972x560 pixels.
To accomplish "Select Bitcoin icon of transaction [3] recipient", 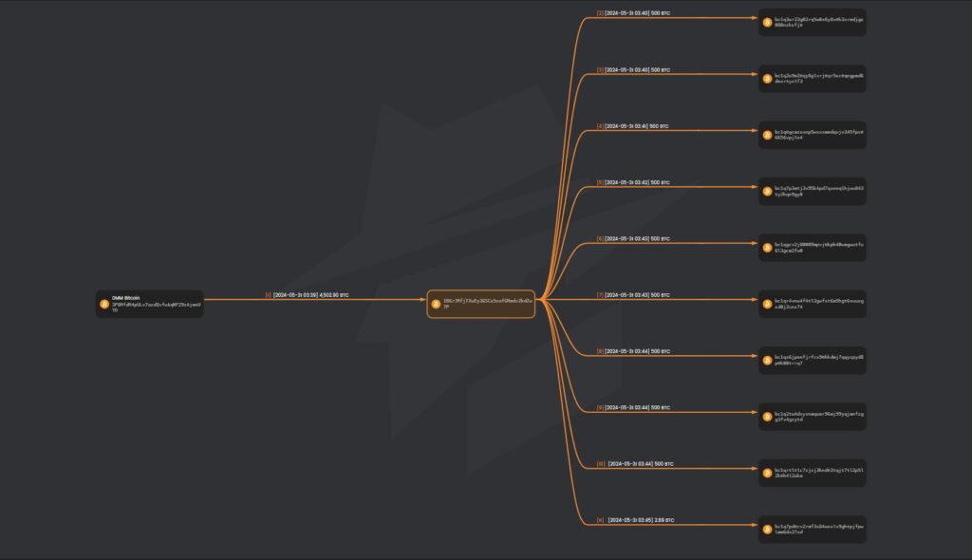I will [x=767, y=78].
